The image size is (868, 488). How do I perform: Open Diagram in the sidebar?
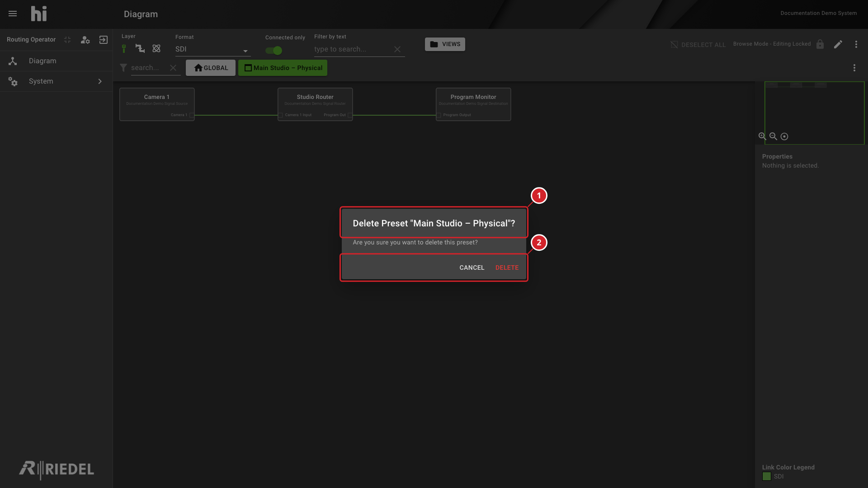57,61
